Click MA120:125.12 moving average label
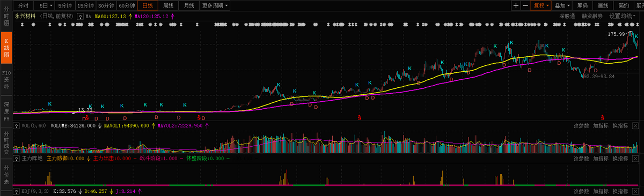This screenshot has width=644, height=196. (x=151, y=17)
